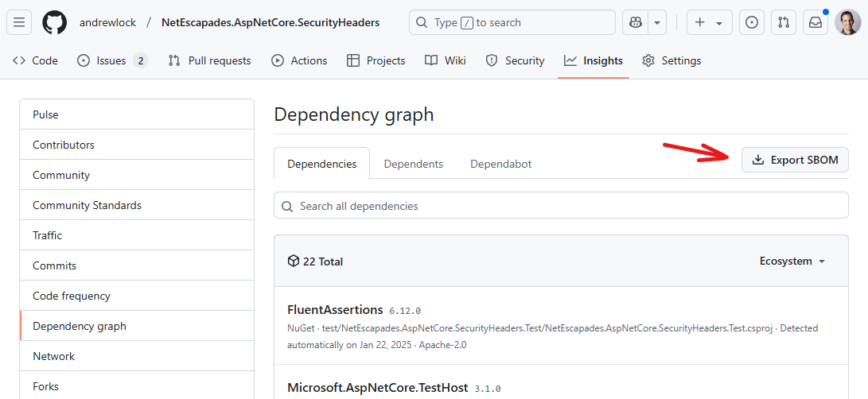Open the hamburger navigation menu
This screenshot has width=868, height=399.
[x=19, y=23]
